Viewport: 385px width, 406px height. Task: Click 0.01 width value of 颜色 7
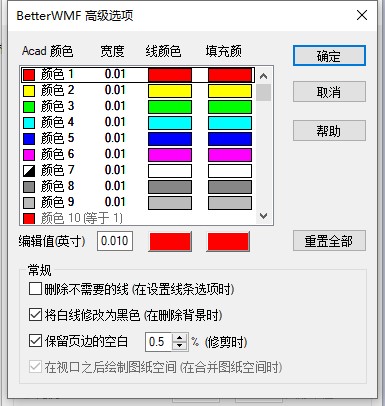coord(115,170)
